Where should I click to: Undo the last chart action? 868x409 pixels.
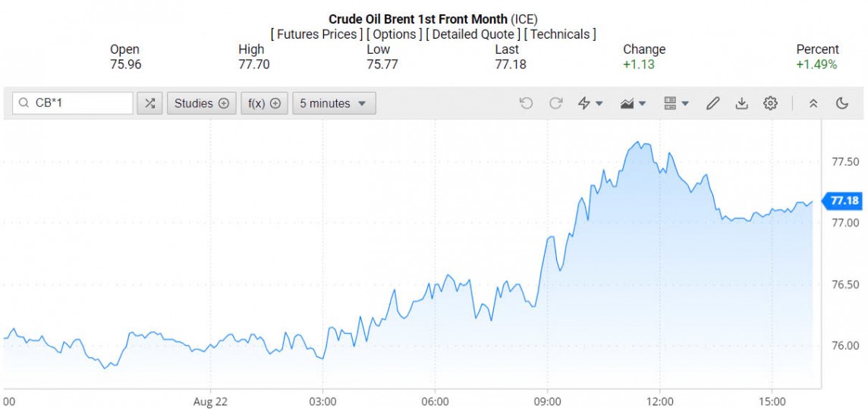click(526, 103)
